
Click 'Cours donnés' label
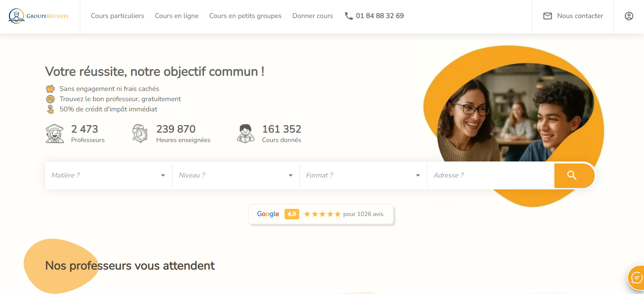281,140
